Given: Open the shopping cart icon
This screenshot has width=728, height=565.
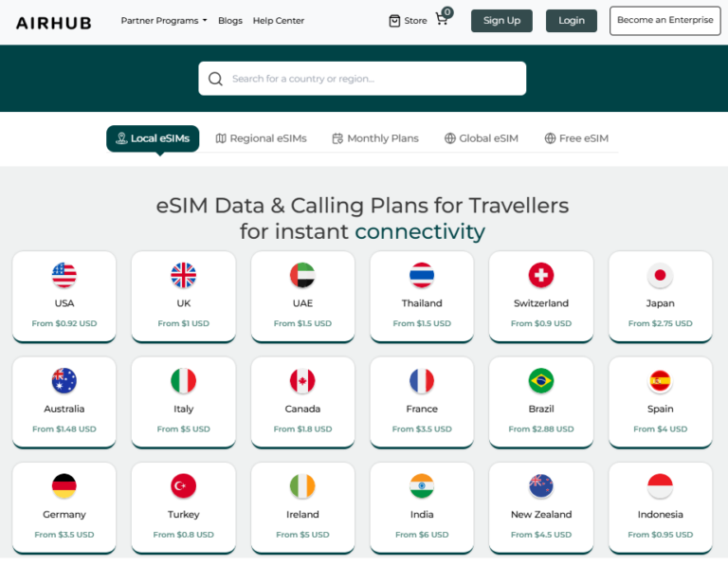Looking at the screenshot, I should [x=442, y=20].
